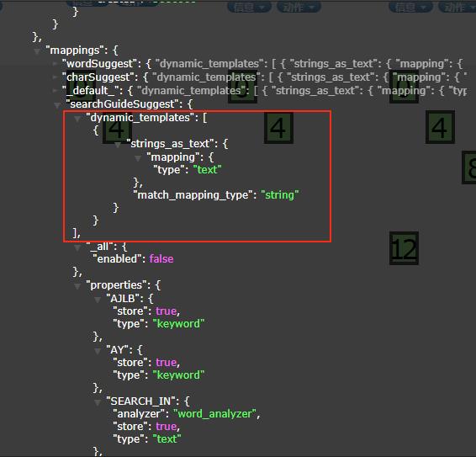The height and width of the screenshot is (457, 476).
Task: Select the "keyword" type value under AJLB
Action: 178,324
